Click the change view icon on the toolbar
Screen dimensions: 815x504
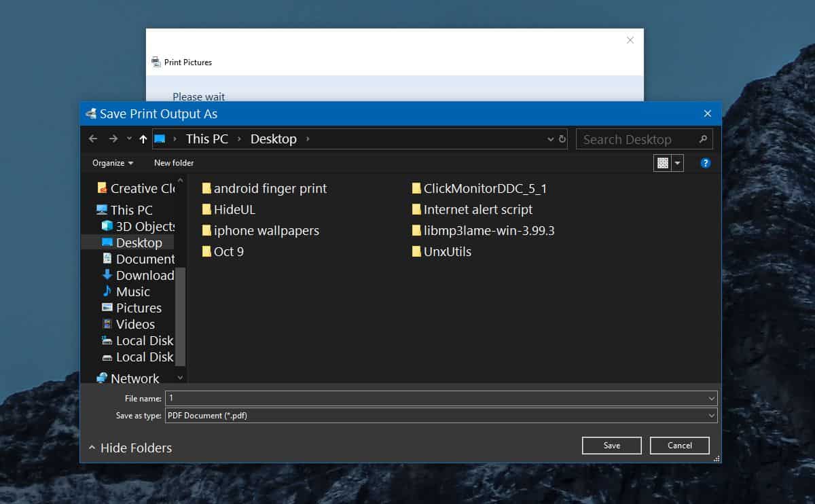tap(664, 163)
